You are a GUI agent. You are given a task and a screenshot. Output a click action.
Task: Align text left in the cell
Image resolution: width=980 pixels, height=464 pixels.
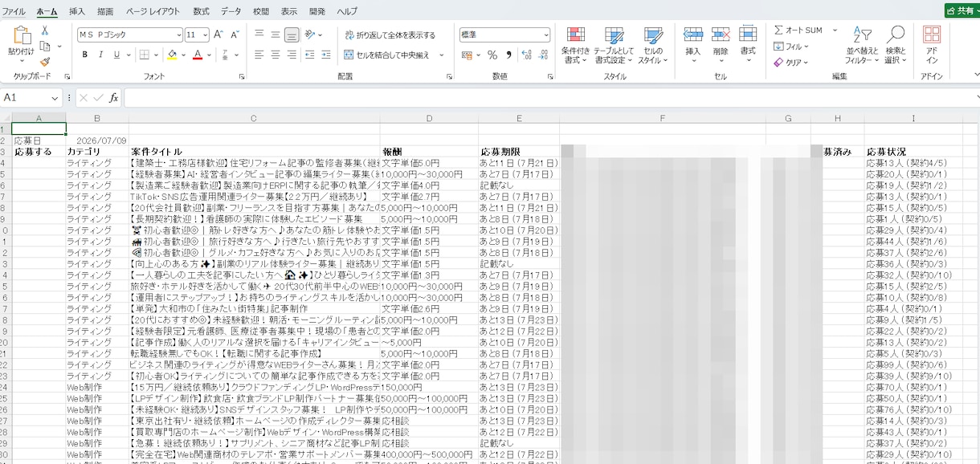(259, 55)
